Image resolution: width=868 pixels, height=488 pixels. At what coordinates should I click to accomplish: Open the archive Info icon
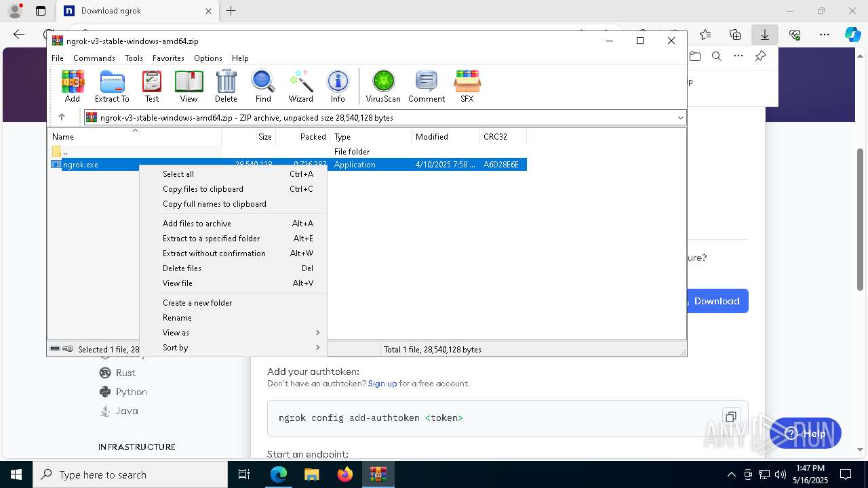click(338, 86)
